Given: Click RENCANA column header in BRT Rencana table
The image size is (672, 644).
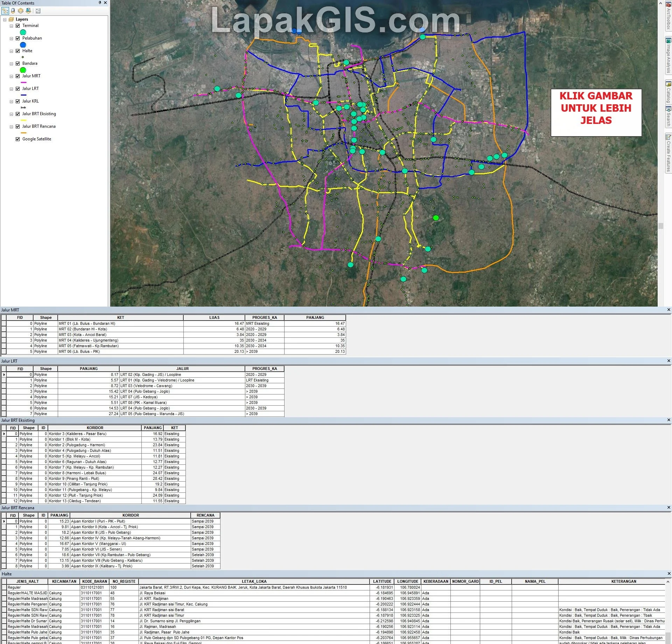Looking at the screenshot, I should click(205, 515).
